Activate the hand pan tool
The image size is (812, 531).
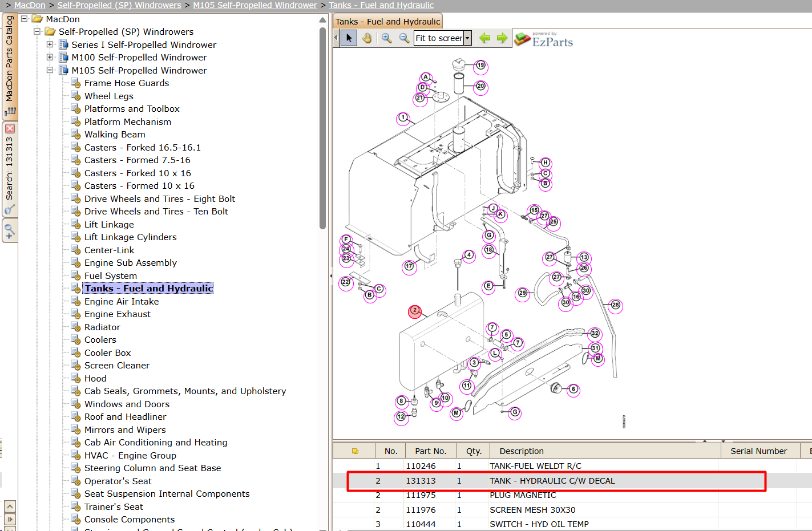tap(367, 38)
